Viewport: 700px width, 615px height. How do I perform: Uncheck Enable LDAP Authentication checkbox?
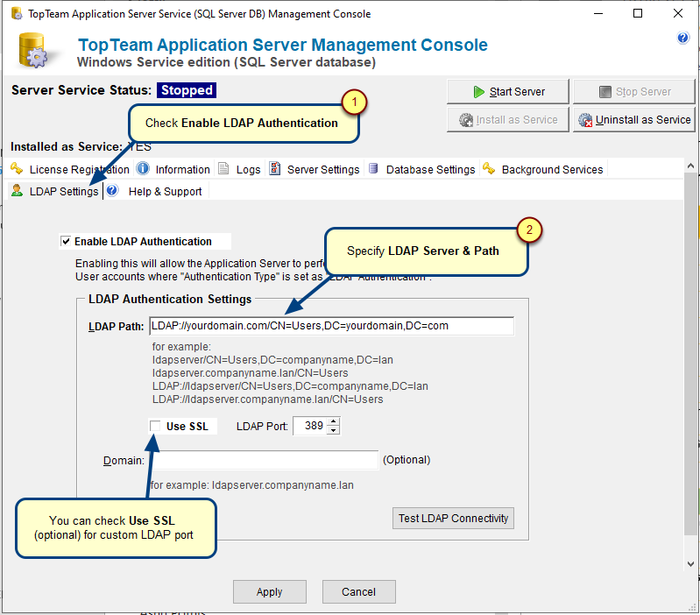coord(66,242)
